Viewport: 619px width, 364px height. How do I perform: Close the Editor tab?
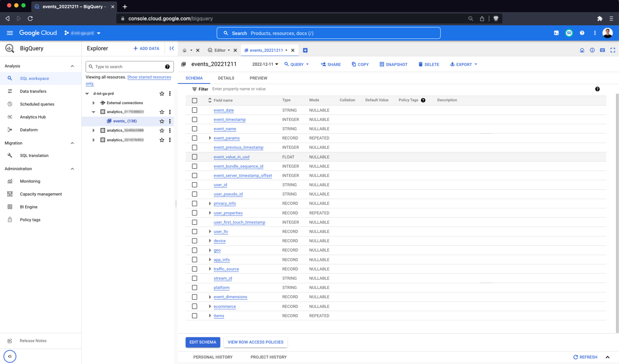point(235,50)
